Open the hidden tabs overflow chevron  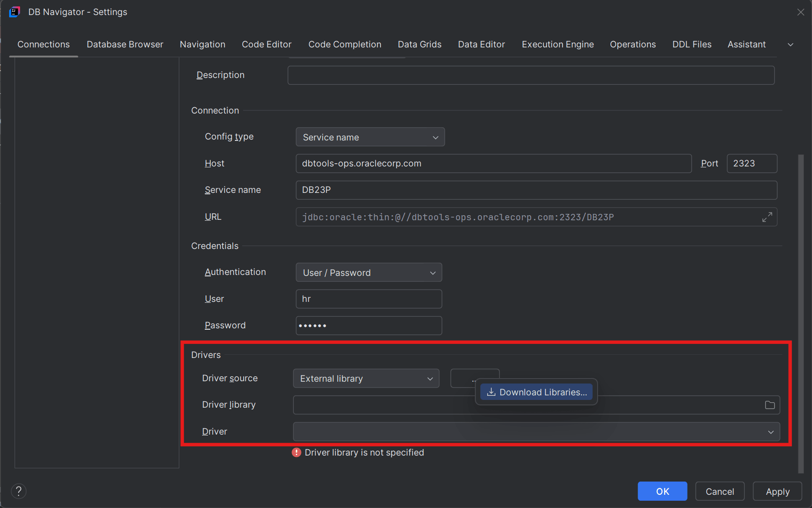[x=791, y=44]
